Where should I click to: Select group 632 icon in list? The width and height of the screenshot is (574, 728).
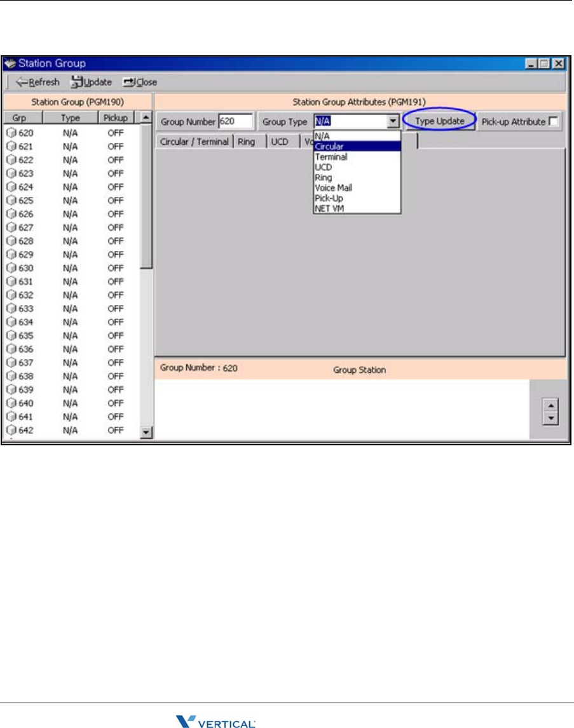tap(11, 295)
